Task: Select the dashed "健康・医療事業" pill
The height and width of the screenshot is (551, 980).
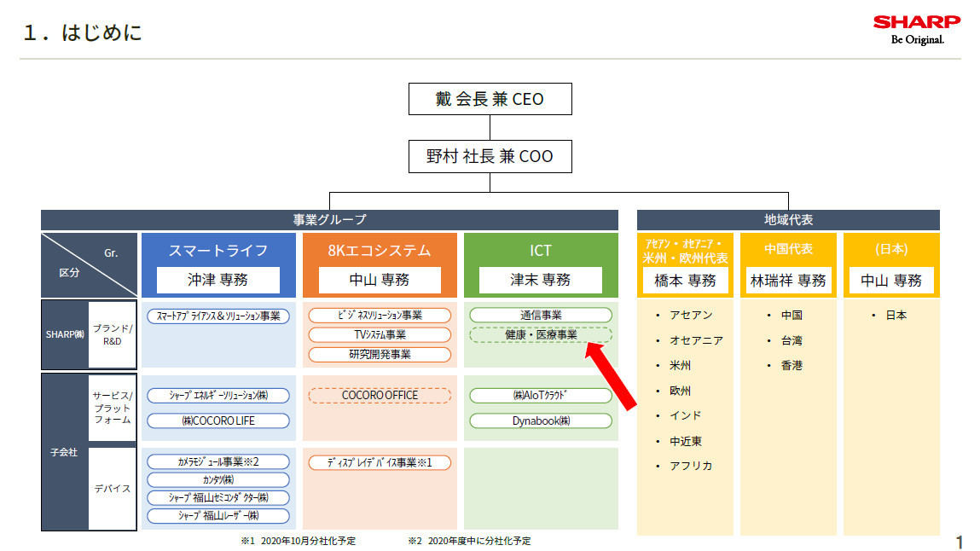Action: click(x=541, y=335)
